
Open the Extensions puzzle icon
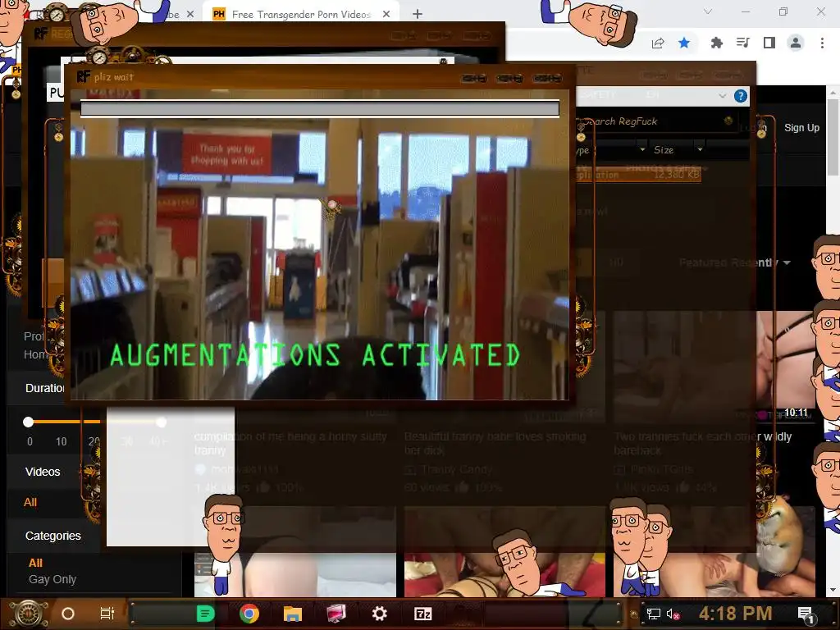716,43
